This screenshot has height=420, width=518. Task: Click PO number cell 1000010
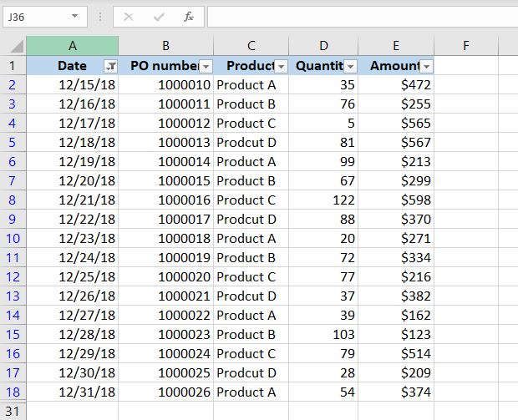point(165,85)
